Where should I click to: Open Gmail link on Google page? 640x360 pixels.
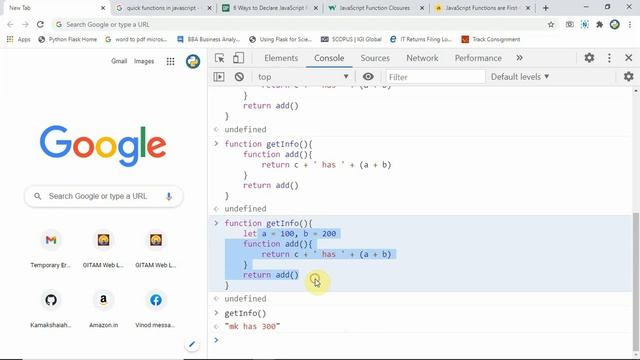[119, 61]
